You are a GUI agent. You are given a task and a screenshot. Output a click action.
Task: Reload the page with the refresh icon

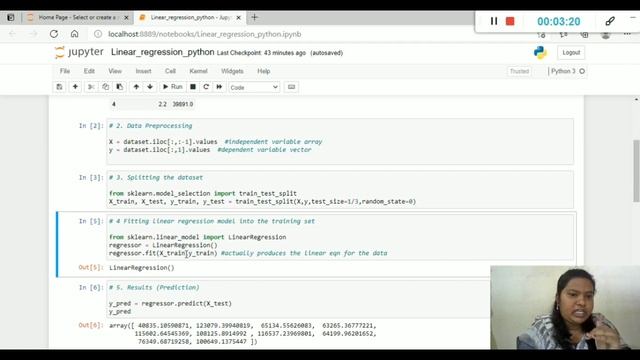pos(54,34)
